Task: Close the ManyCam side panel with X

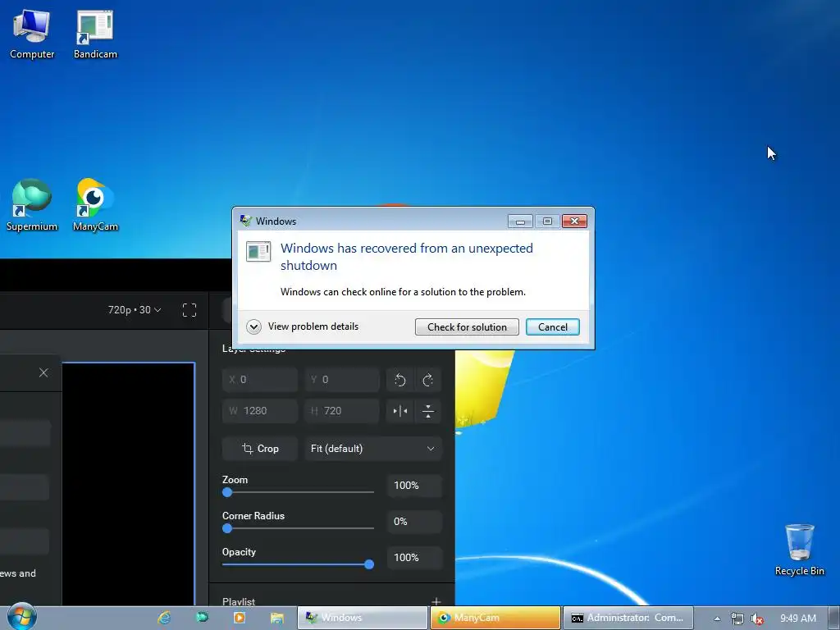Action: 43,373
